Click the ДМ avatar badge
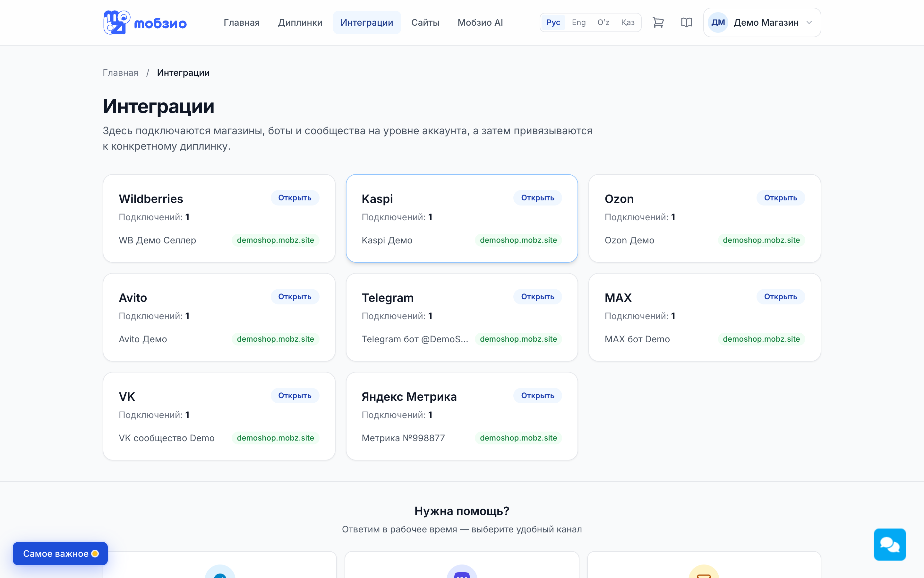The width and height of the screenshot is (924, 578). pyautogui.click(x=718, y=22)
